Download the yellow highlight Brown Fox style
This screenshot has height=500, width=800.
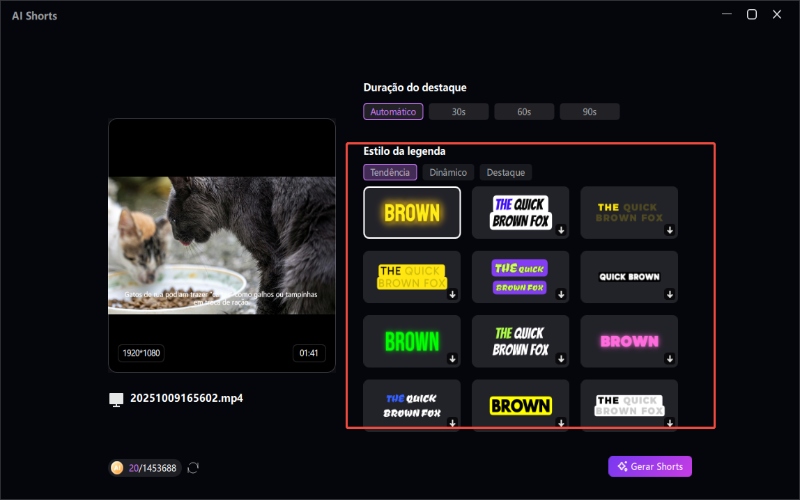452,295
